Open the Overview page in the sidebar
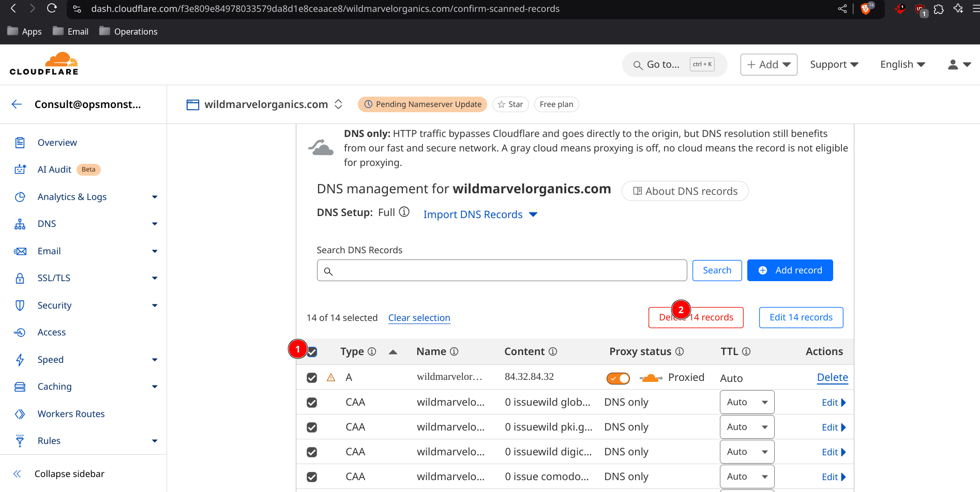The image size is (980, 492). pyautogui.click(x=57, y=143)
